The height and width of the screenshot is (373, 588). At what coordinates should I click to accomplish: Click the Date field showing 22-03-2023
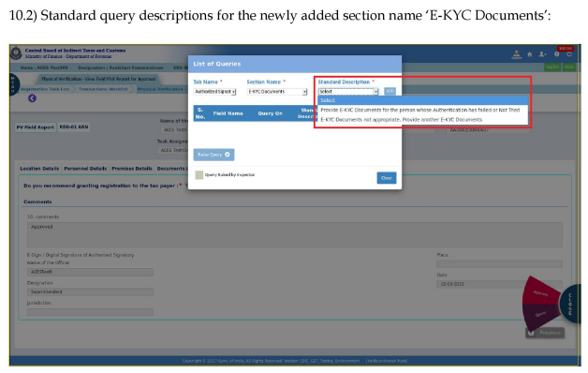click(499, 284)
